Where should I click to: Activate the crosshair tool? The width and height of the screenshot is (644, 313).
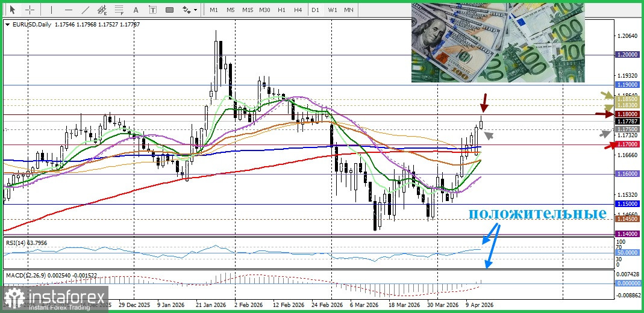pos(30,10)
